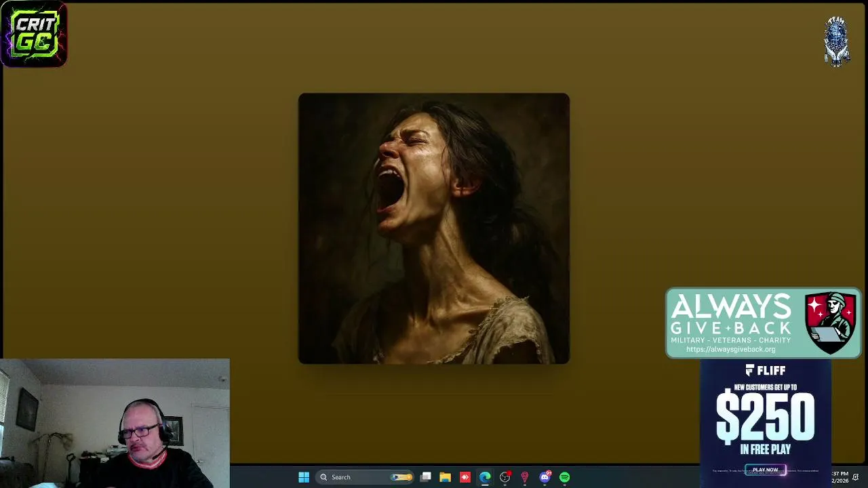Open the Windows Start menu
868x488 pixels.
[304, 477]
